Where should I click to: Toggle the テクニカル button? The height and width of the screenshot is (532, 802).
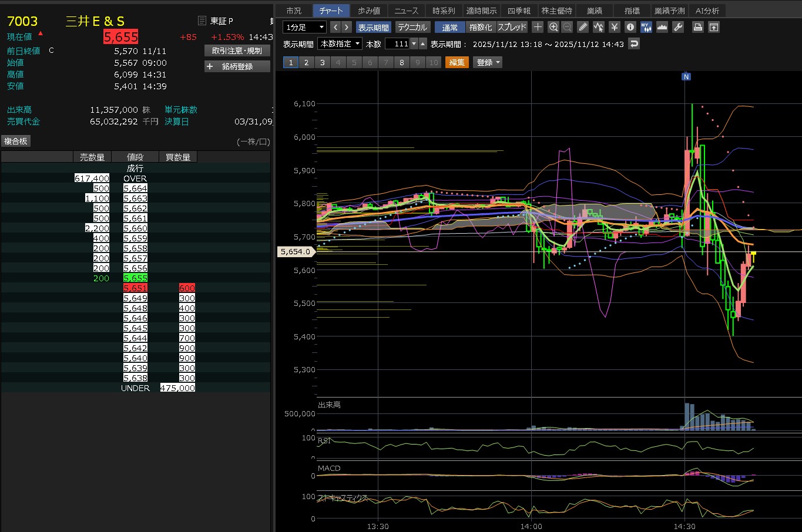click(412, 28)
